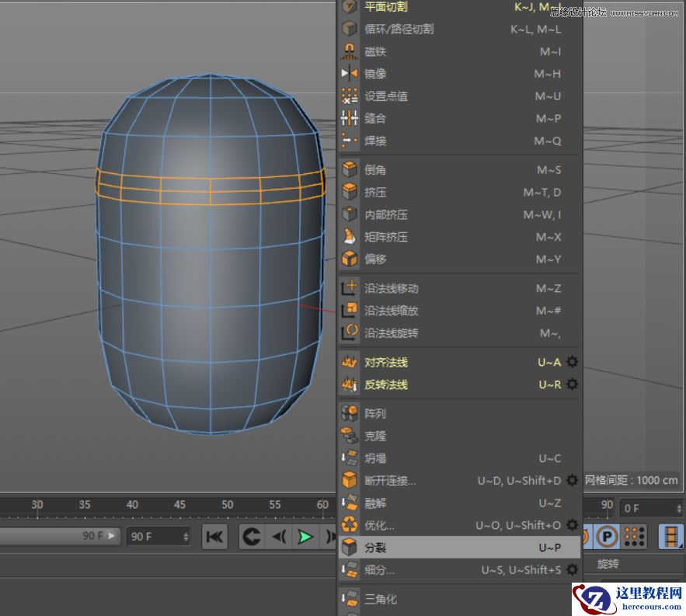The width and height of the screenshot is (686, 616).
Task: Select the 沿法线移动 (Move Along Normals) icon
Action: coord(350,287)
